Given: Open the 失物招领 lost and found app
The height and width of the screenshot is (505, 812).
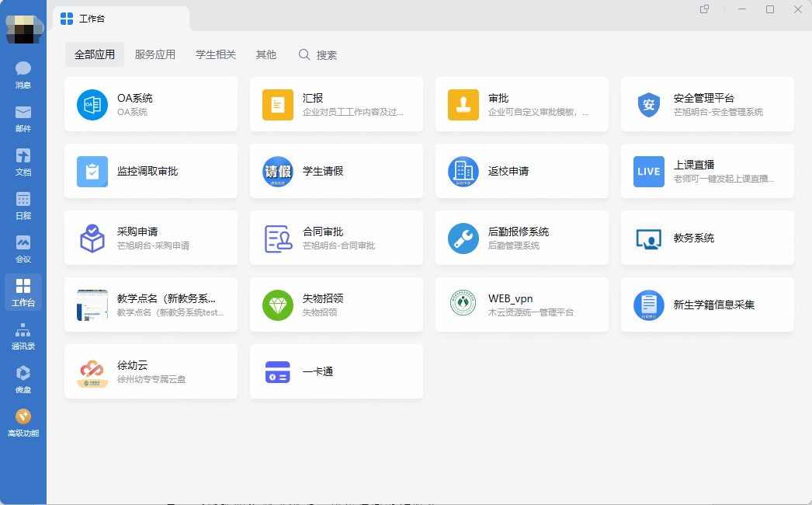Looking at the screenshot, I should click(x=277, y=305).
